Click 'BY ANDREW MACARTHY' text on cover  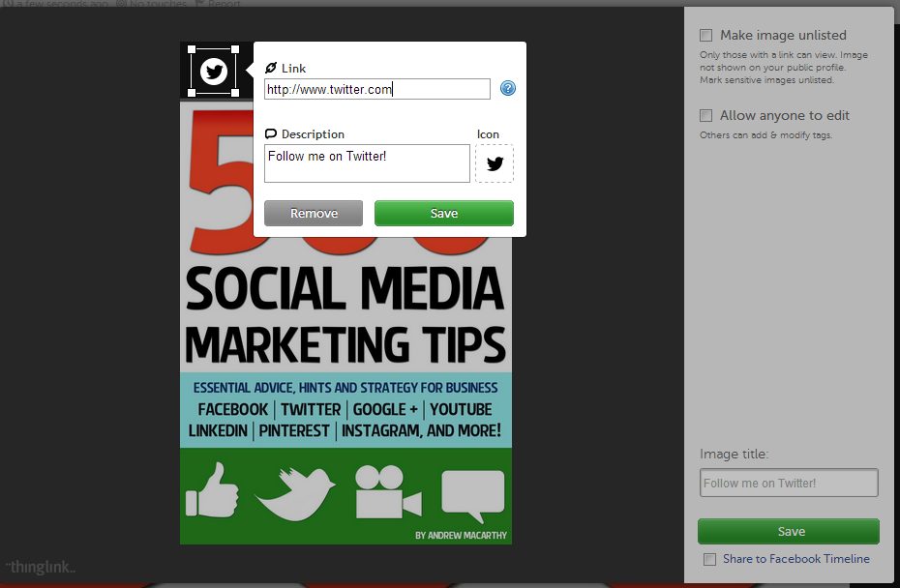tap(461, 535)
